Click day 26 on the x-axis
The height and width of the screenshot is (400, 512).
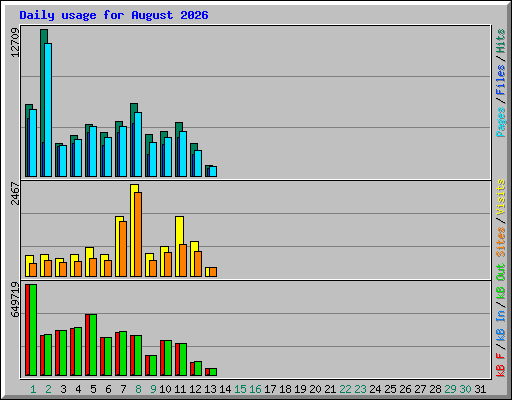pos(405,389)
